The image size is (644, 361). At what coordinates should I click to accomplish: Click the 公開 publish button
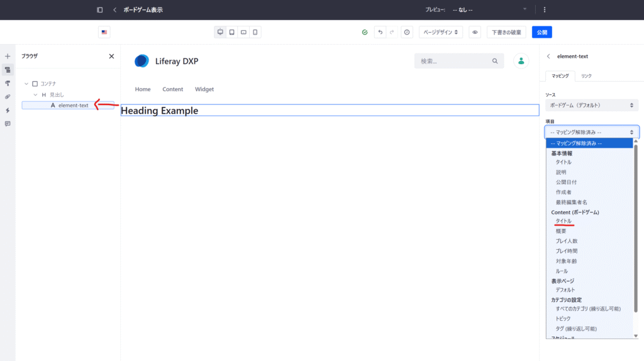[541, 32]
